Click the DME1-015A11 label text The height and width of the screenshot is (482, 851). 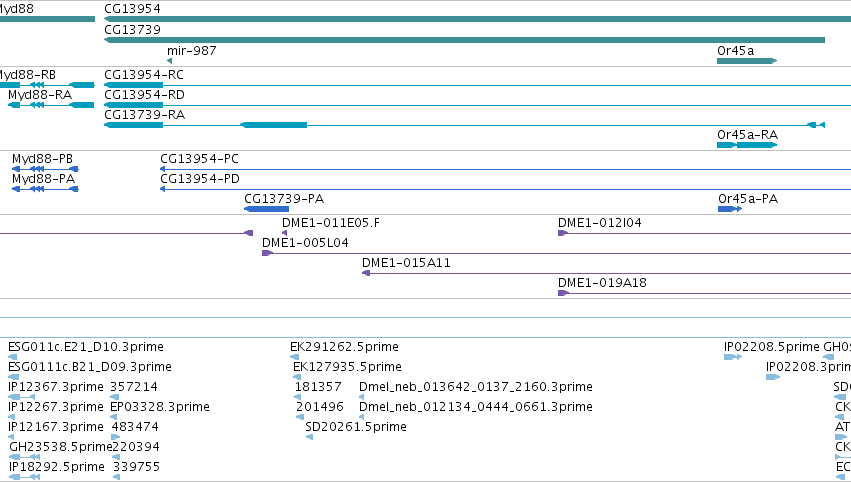pos(406,263)
